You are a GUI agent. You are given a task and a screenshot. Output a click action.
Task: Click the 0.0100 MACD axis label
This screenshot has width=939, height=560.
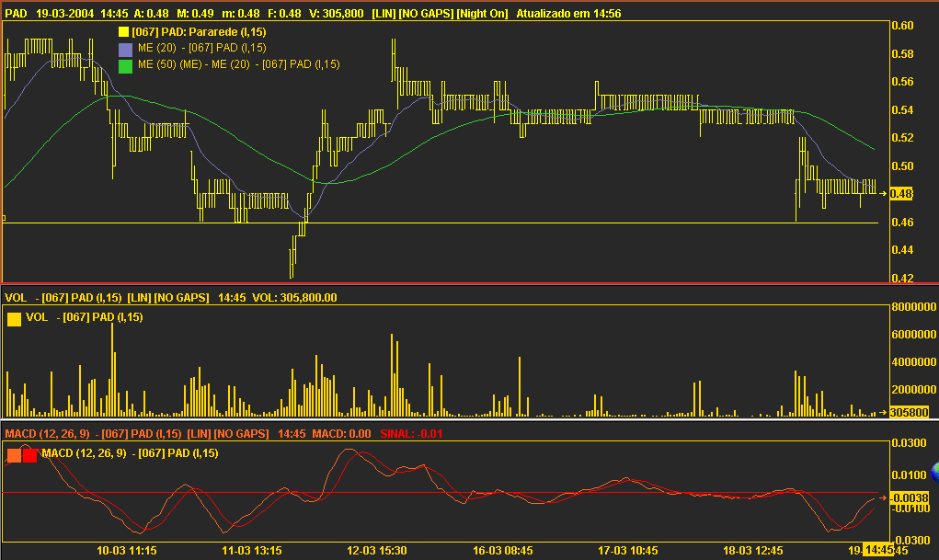point(909,475)
